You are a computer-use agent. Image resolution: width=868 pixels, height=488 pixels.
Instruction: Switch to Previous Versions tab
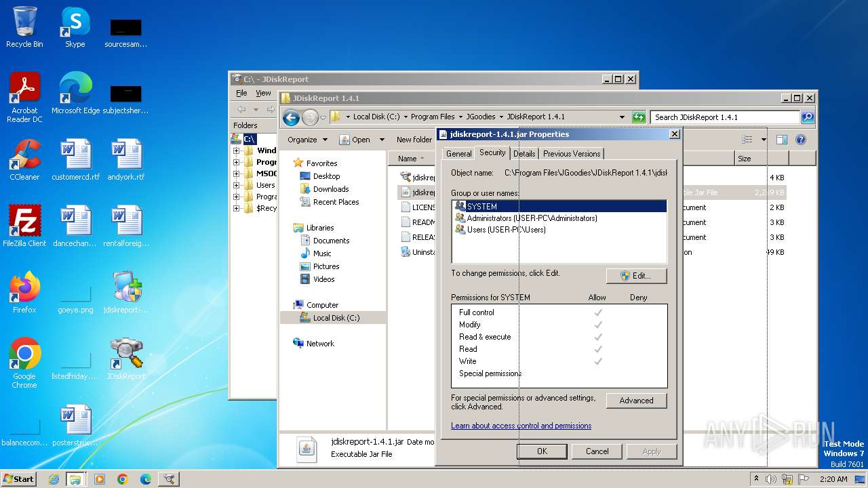click(571, 154)
